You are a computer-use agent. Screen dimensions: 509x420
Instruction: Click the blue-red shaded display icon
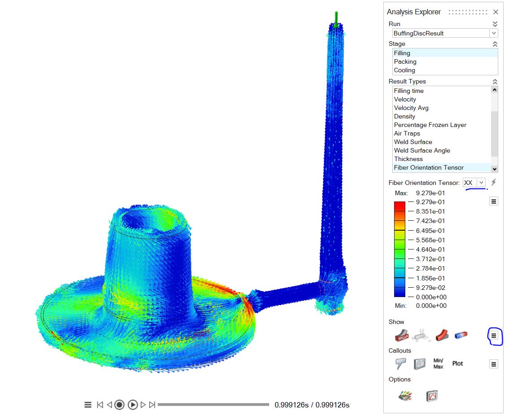click(460, 335)
